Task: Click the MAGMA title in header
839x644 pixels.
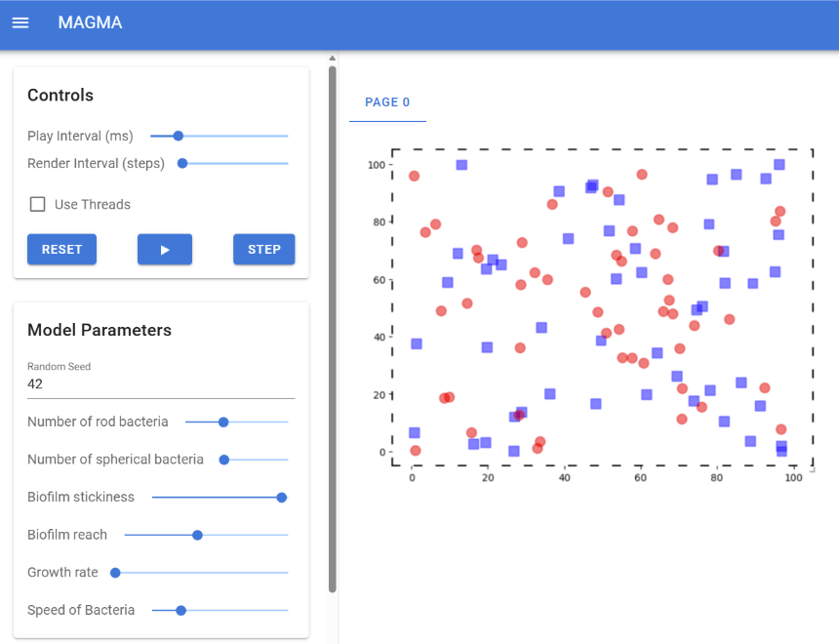Action: pos(90,22)
